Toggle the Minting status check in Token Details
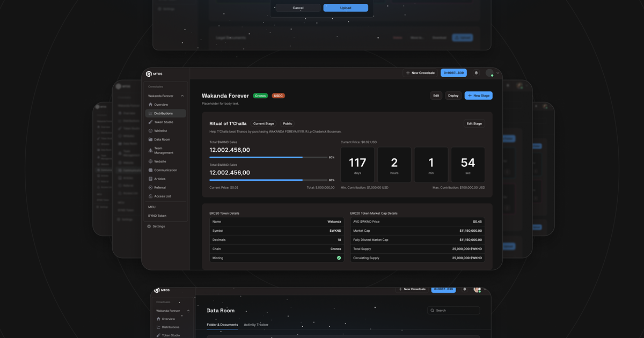The width and height of the screenshot is (644, 338). point(339,258)
